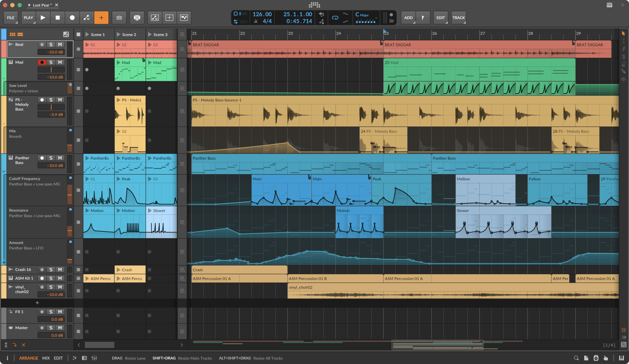Select the Pen tool on the right edge
This screenshot has height=364, width=629.
(623, 48)
